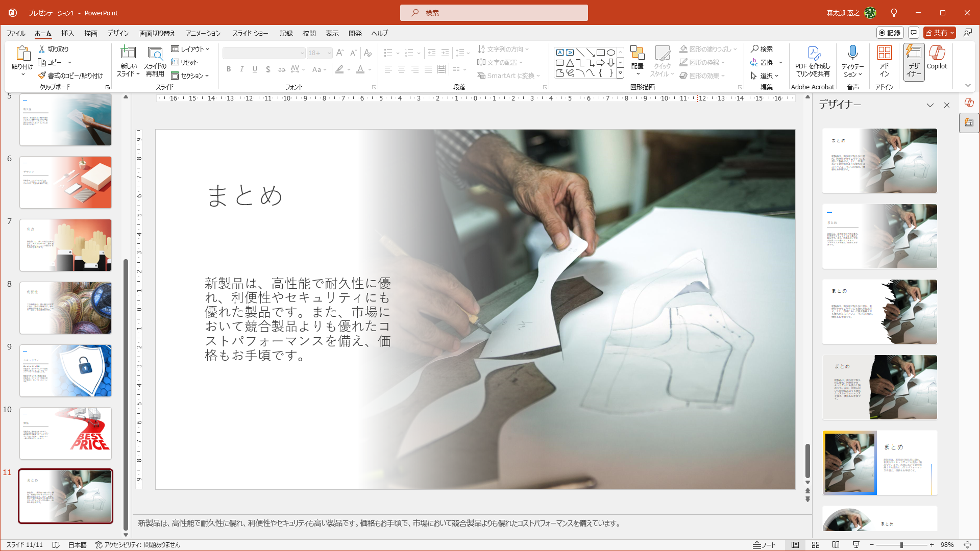Open the Designer pane button
The height and width of the screenshot is (551, 980).
914,61
